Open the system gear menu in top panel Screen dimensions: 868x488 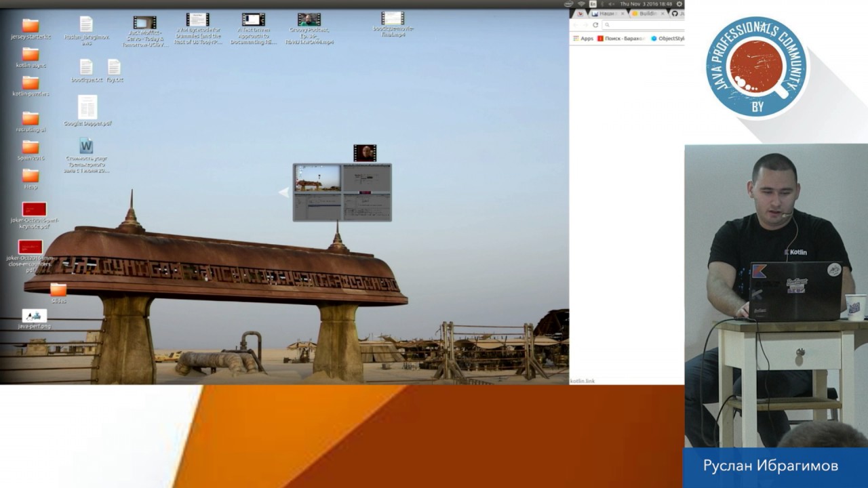tap(679, 4)
